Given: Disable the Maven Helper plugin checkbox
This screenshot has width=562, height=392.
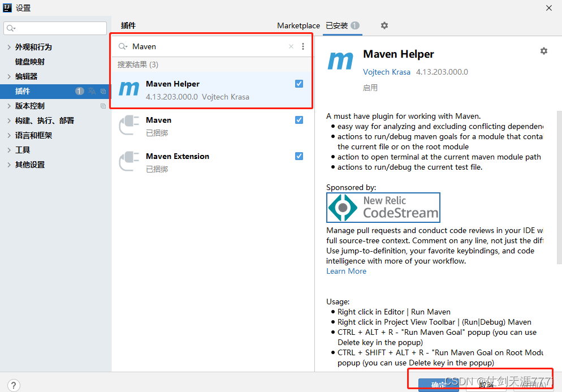Looking at the screenshot, I should [x=299, y=84].
